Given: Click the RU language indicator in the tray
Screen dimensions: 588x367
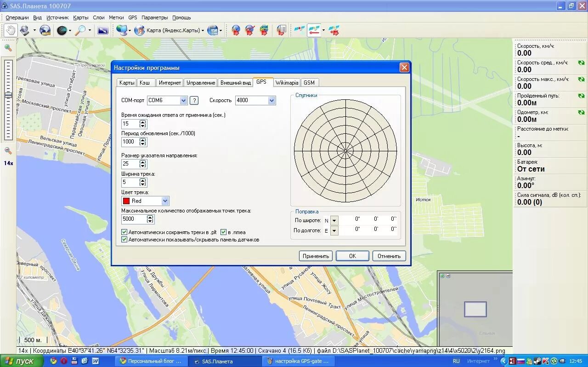Looking at the screenshot, I should point(456,361).
